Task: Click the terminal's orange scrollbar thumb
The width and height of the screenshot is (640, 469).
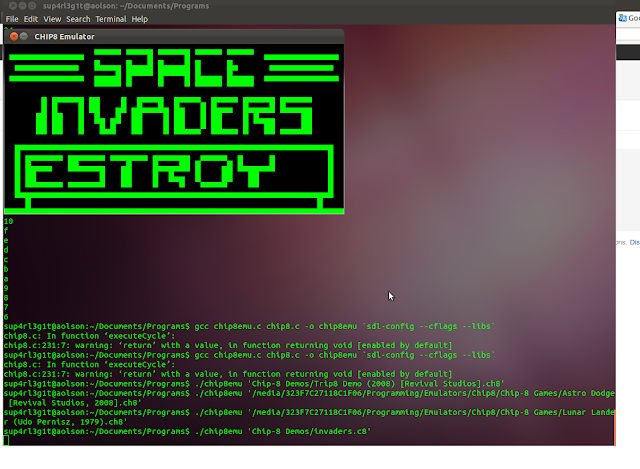Action: 614,427
